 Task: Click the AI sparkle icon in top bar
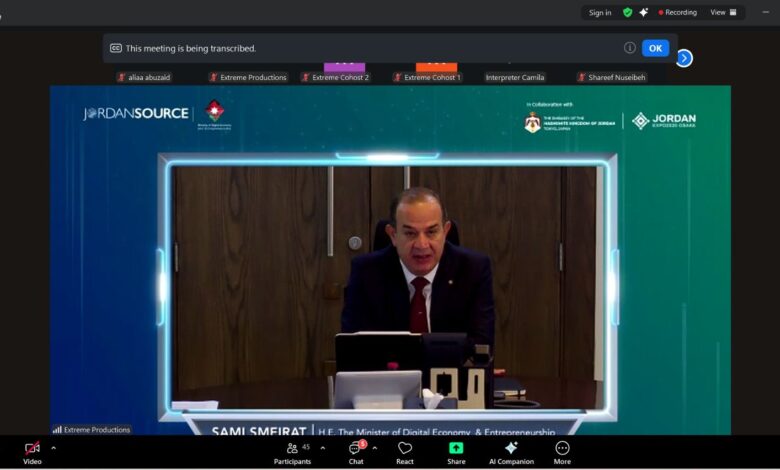pyautogui.click(x=644, y=13)
